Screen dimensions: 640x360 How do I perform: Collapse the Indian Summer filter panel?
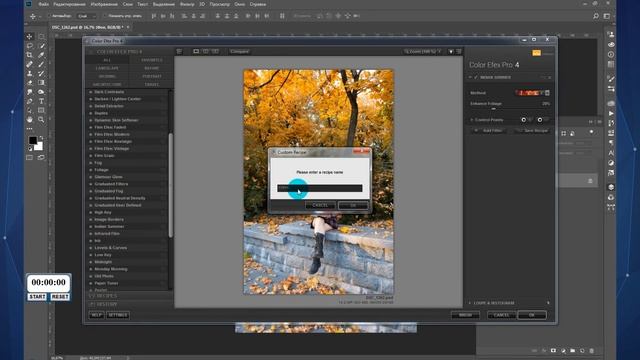(470, 77)
